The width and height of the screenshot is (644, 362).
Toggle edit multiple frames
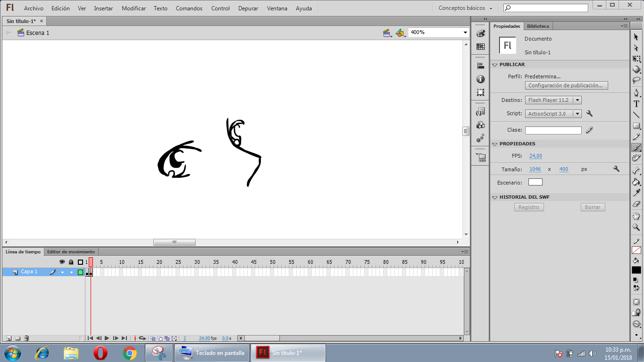[x=167, y=338]
